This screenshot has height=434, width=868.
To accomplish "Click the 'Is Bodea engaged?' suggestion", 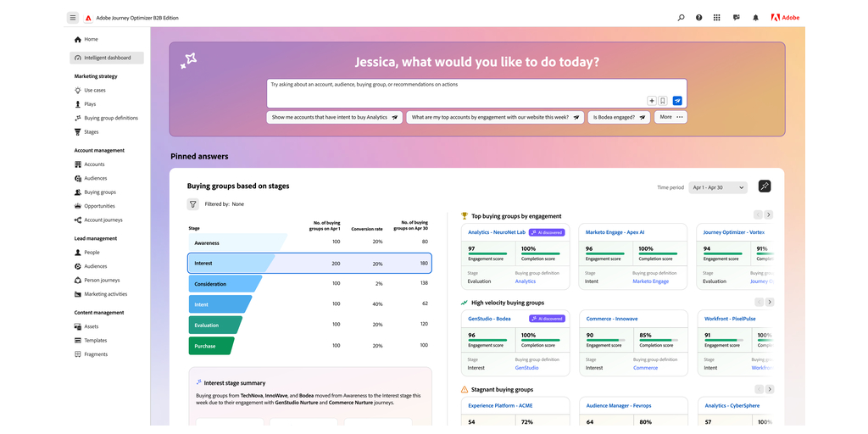I will tap(619, 118).
